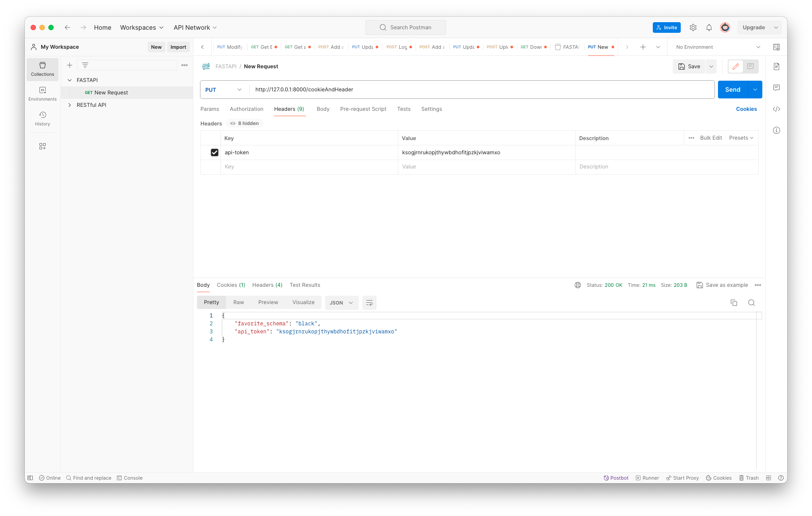This screenshot has width=812, height=516.
Task: Open the Collections sidebar panel
Action: [x=43, y=69]
